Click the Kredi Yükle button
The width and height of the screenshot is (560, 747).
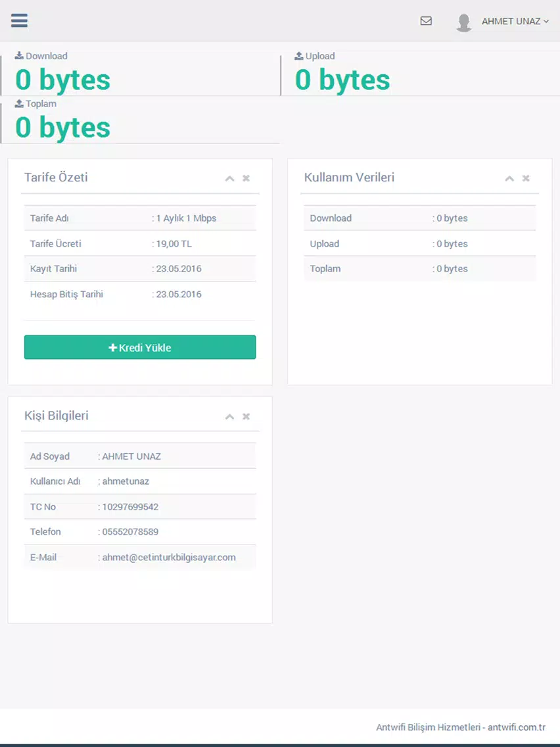(140, 347)
